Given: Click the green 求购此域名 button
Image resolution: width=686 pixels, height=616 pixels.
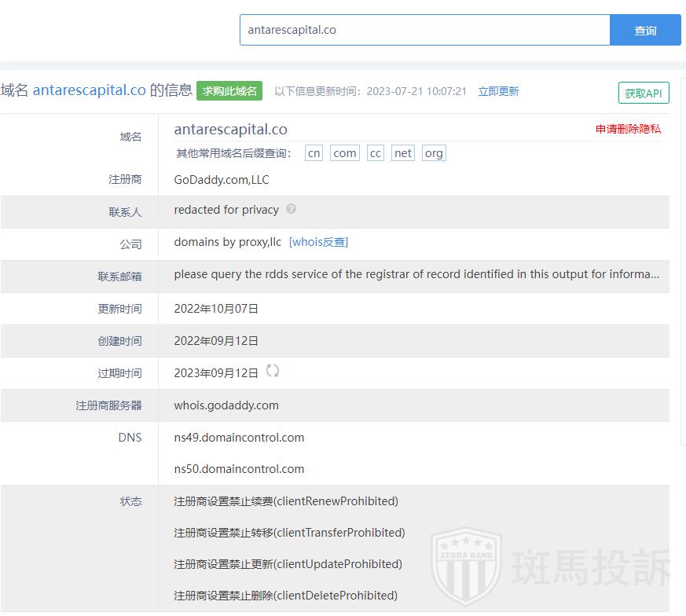Looking at the screenshot, I should click(229, 91).
